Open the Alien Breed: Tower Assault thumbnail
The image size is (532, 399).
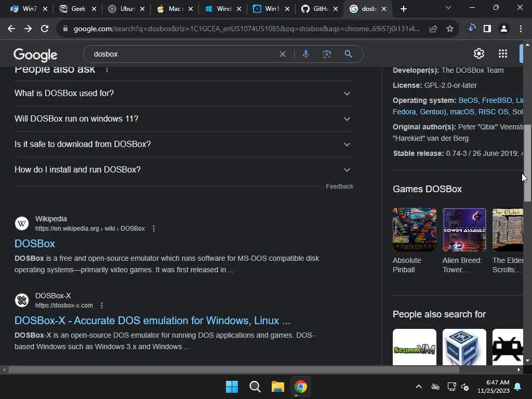[464, 230]
